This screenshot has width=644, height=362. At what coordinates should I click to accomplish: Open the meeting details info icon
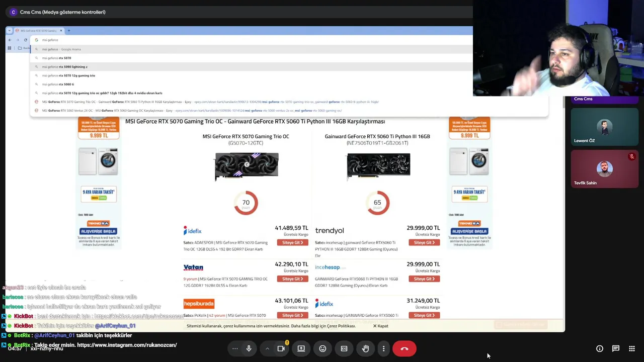[600, 348]
